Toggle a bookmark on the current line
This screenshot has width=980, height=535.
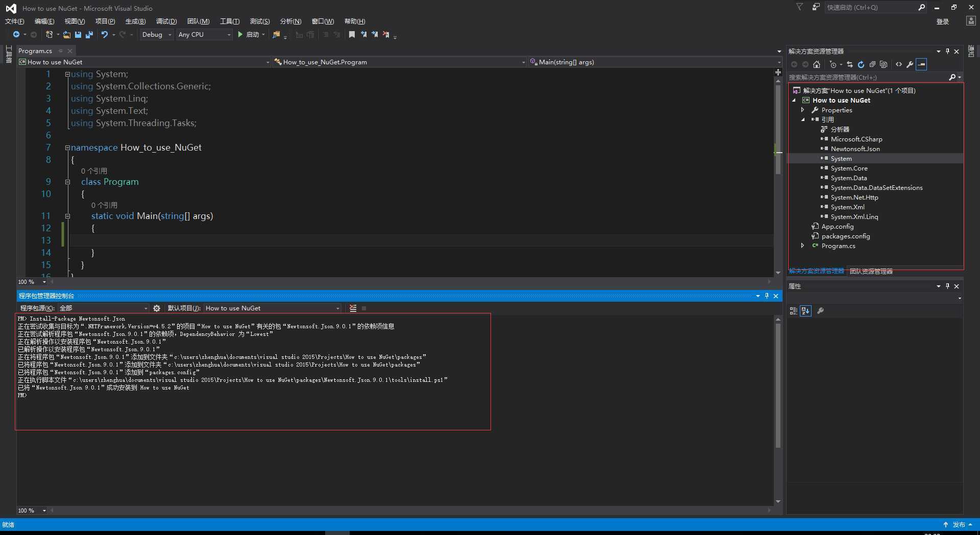pyautogui.click(x=352, y=35)
